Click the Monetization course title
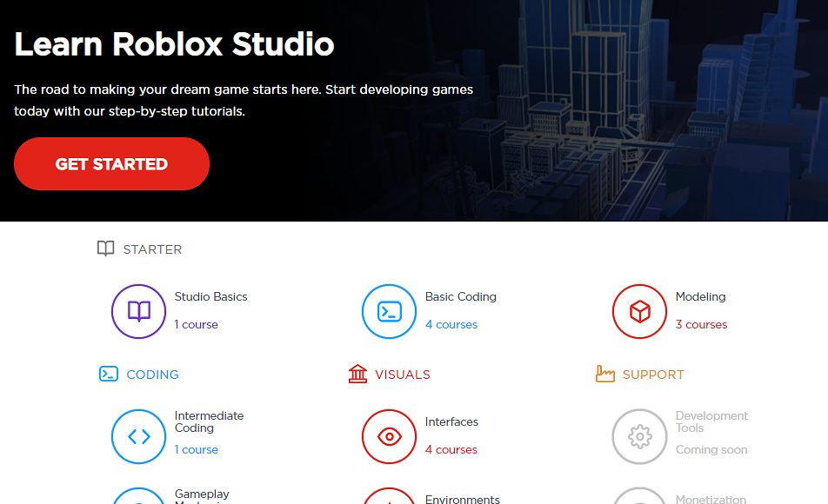 711,499
